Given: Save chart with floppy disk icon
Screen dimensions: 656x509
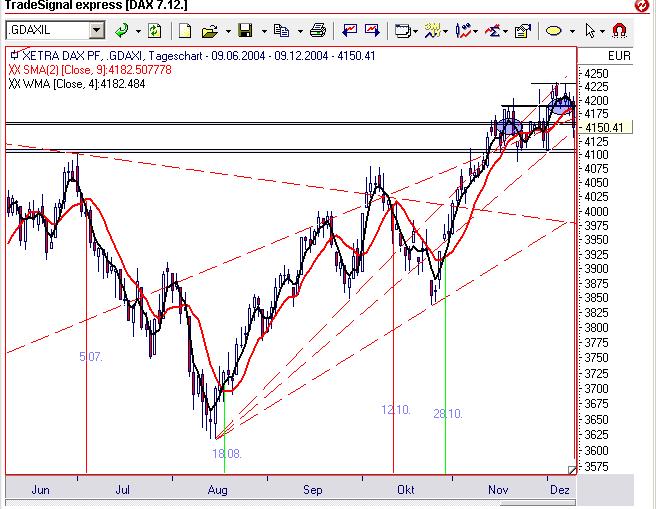Looking at the screenshot, I should (x=246, y=31).
